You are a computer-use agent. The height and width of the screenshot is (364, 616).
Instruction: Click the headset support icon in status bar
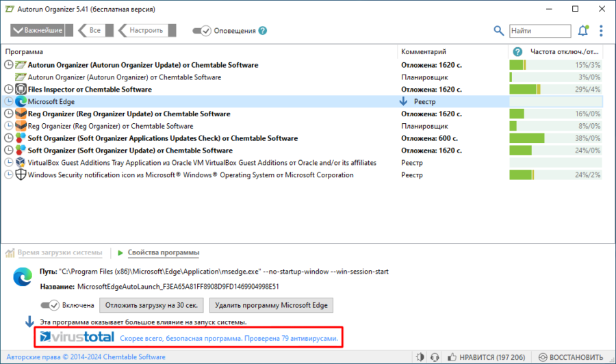tap(435, 357)
